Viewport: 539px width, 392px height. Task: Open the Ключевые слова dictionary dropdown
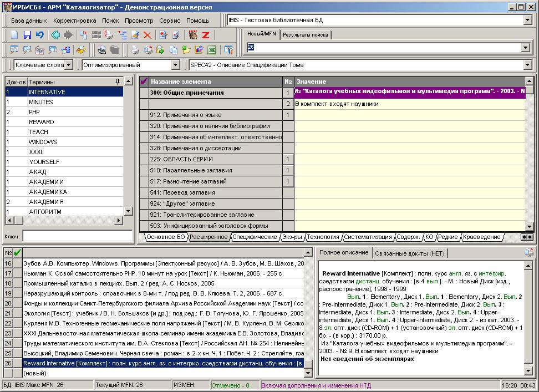68,65
